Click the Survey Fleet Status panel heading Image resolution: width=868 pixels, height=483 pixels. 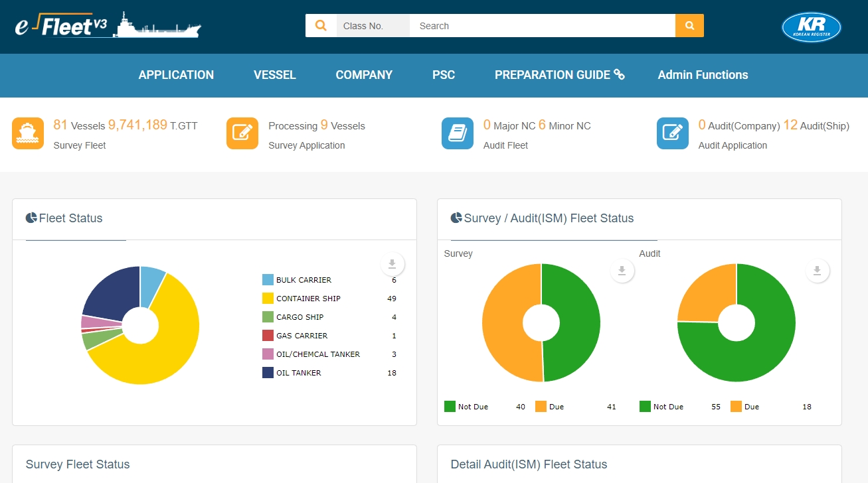click(x=78, y=464)
